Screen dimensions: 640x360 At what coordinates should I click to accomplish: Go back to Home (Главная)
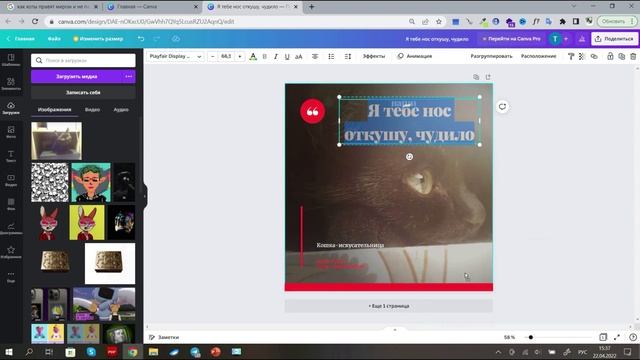(20, 39)
